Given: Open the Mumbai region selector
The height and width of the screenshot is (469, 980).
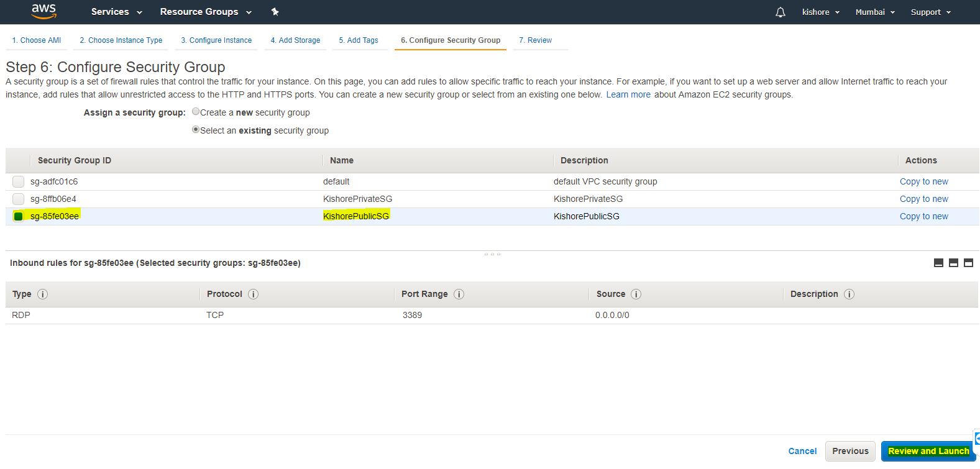Looking at the screenshot, I should pos(875,12).
